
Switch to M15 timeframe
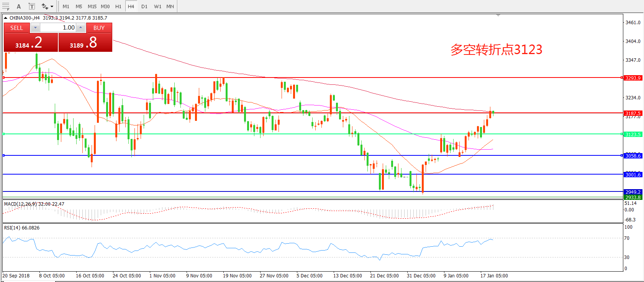coord(92,7)
